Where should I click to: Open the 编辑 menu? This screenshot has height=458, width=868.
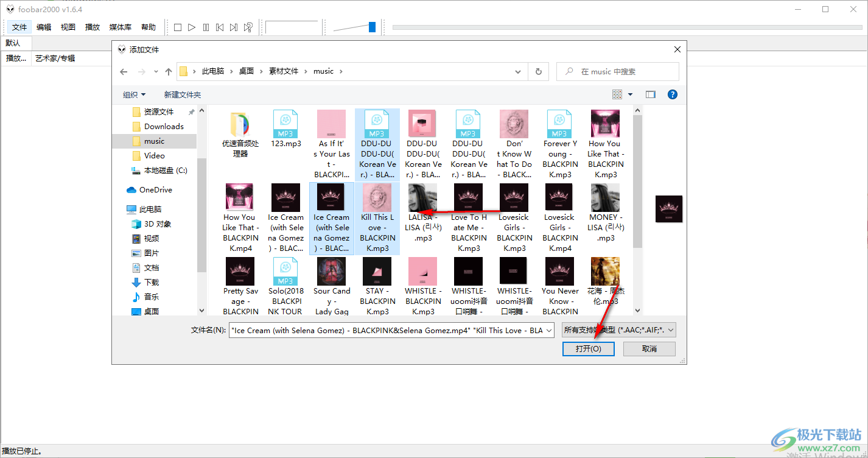(44, 27)
